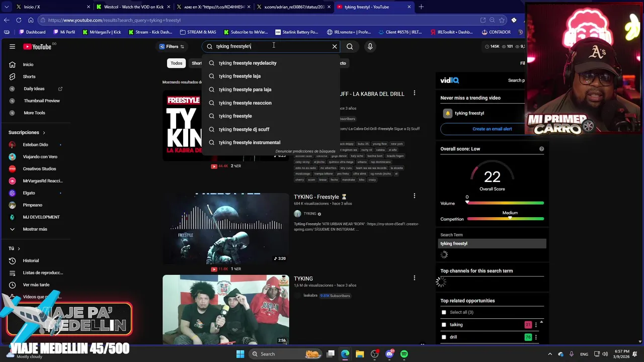
Task: Click the Competition gradient slider bar
Action: coord(506,219)
